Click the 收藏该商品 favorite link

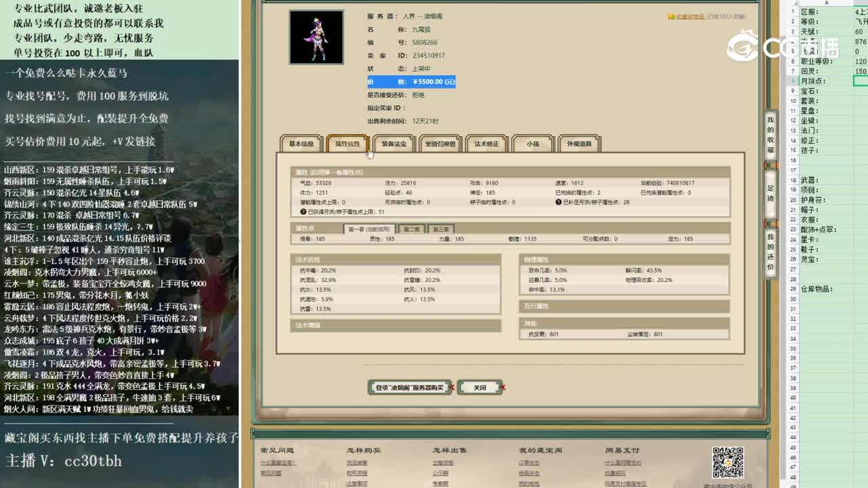[690, 16]
